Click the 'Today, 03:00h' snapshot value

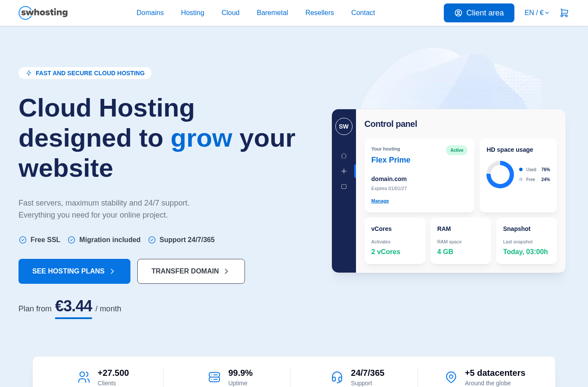click(x=526, y=252)
